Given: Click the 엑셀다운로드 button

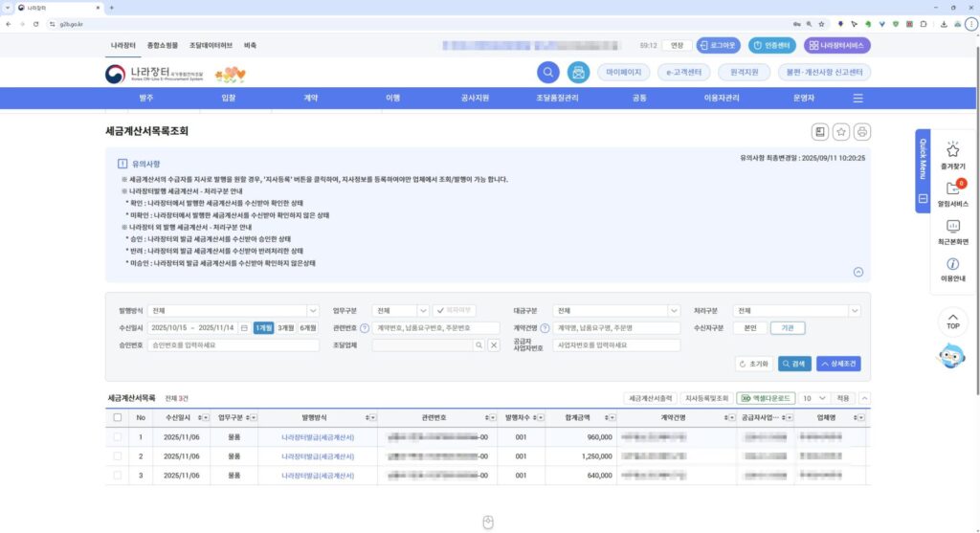Looking at the screenshot, I should point(766,398).
